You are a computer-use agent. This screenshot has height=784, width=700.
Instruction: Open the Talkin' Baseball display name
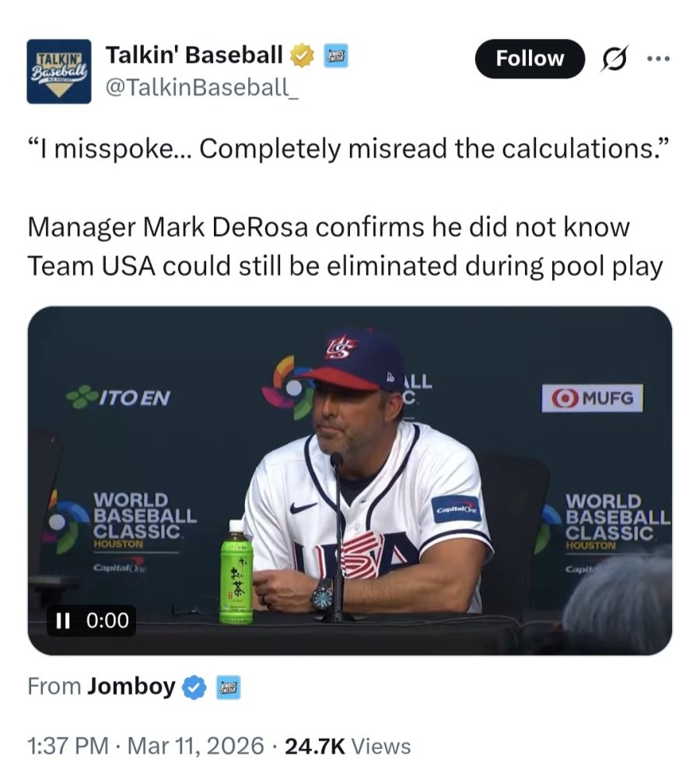coord(194,55)
